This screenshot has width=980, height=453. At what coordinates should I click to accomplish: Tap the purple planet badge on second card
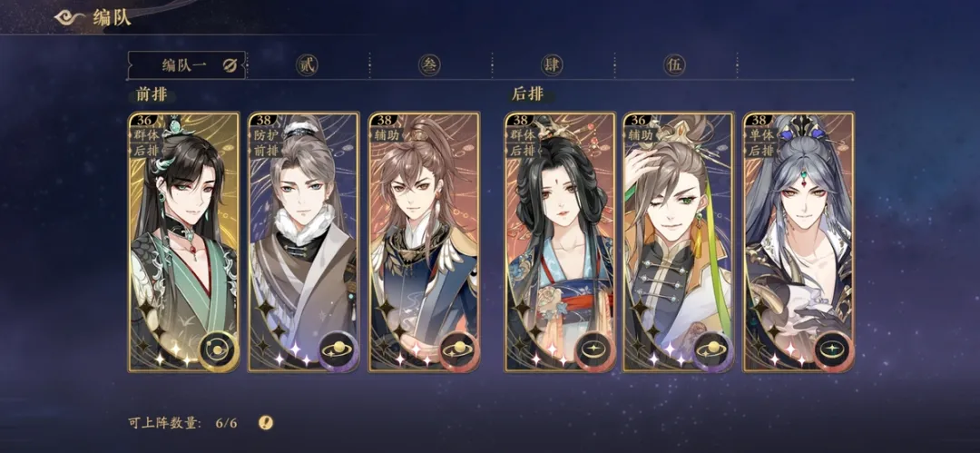tap(338, 350)
